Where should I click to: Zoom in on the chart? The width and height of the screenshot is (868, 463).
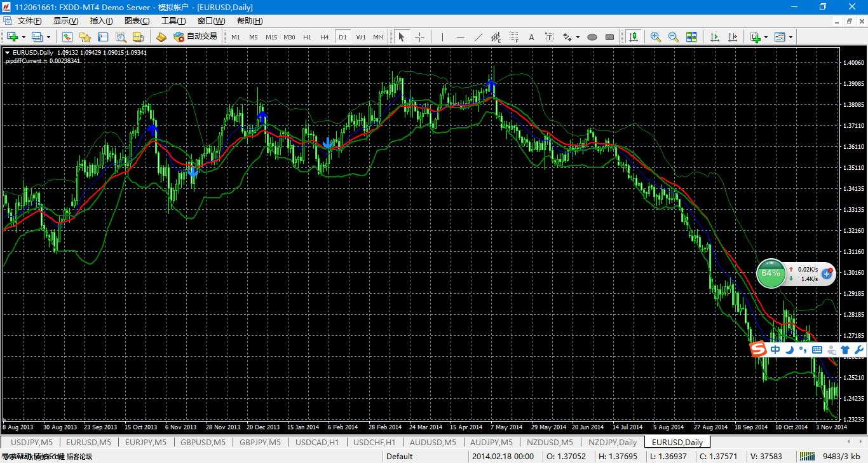point(656,37)
